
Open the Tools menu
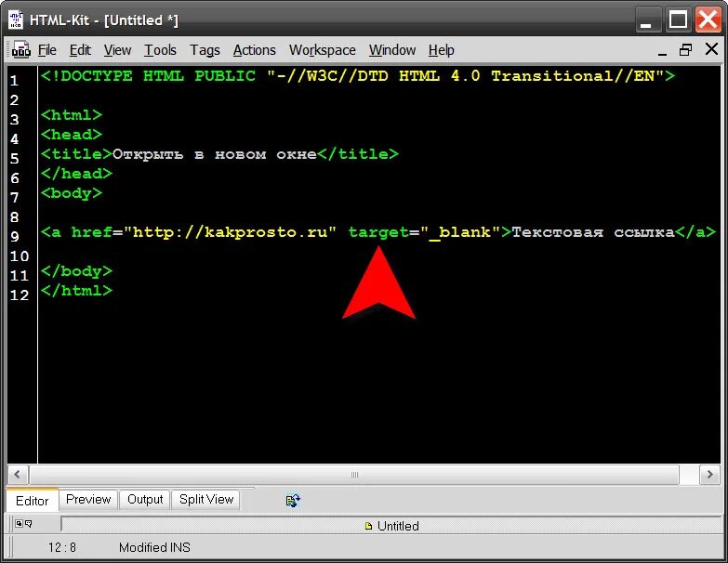[160, 49]
